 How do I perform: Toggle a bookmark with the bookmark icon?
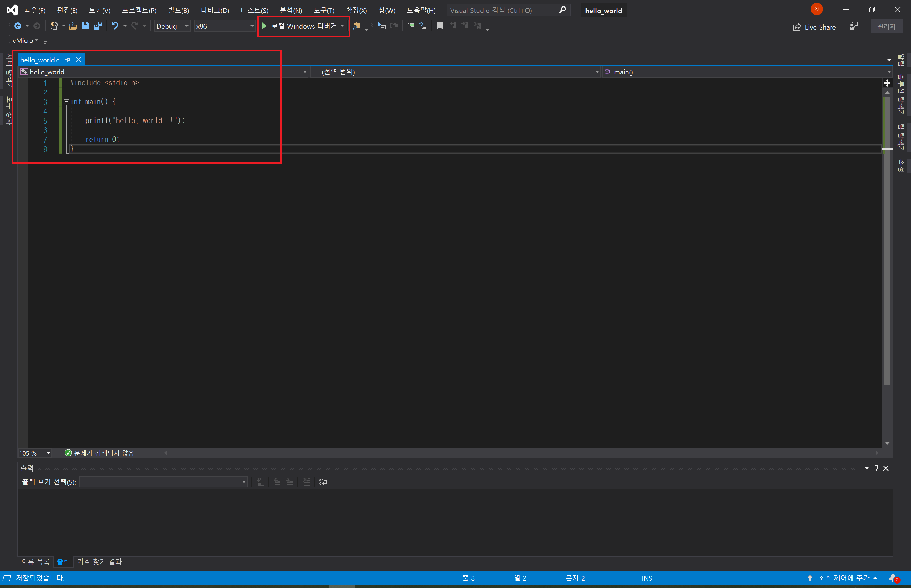(440, 26)
